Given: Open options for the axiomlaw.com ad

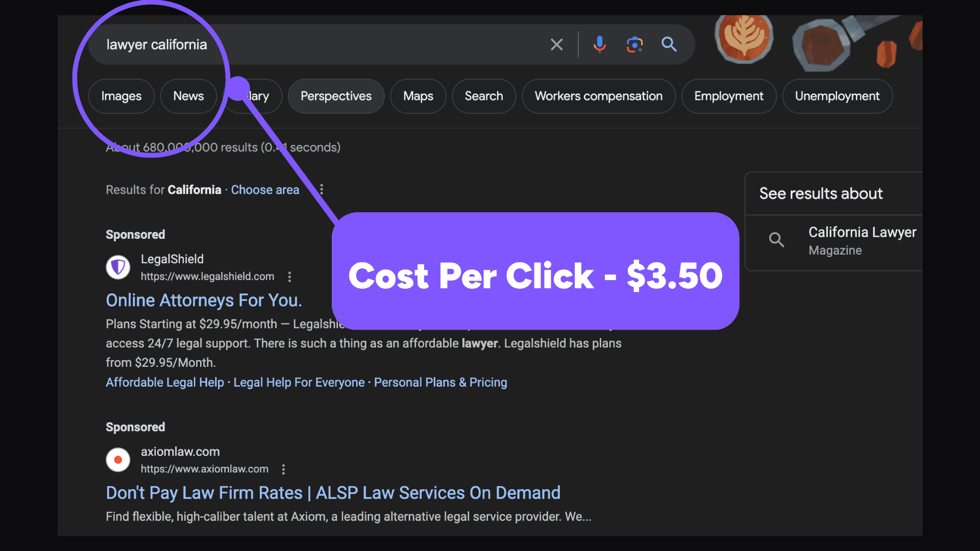Looking at the screenshot, I should [x=283, y=469].
